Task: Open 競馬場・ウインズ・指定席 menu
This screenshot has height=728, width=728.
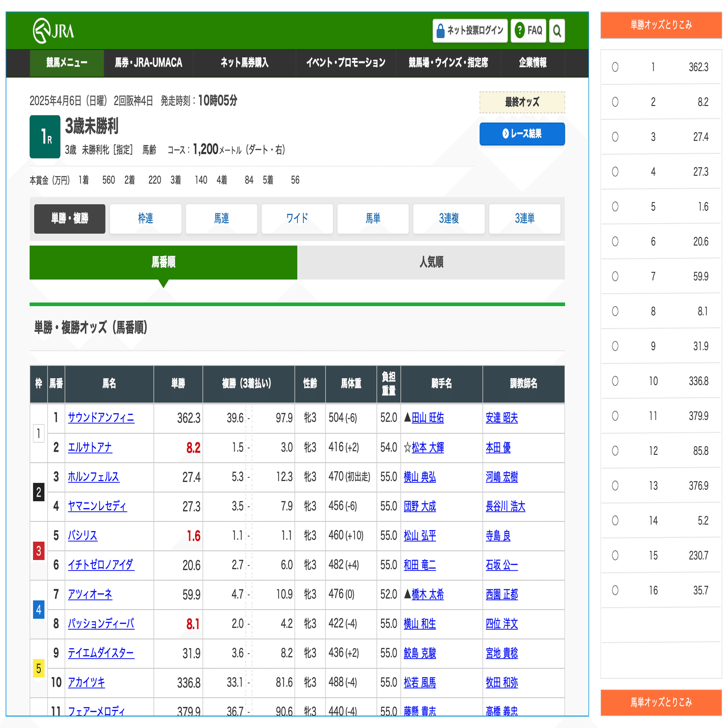Action: 448,63
